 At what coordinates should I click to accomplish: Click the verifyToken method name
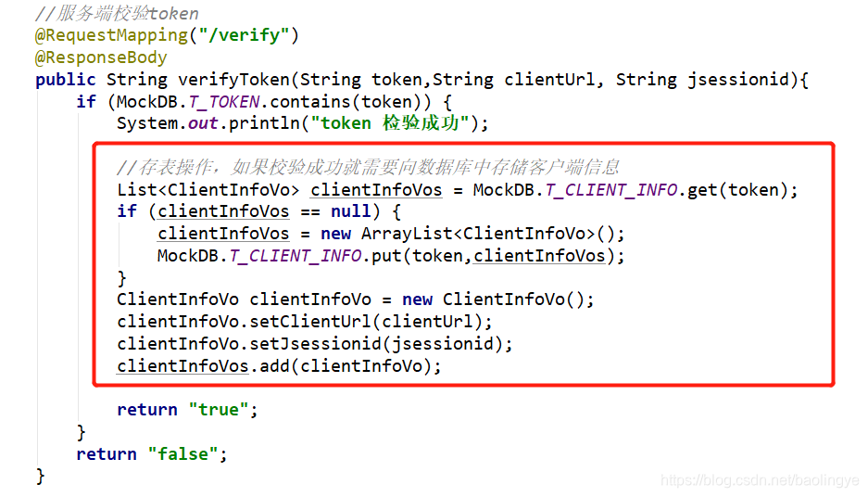tap(233, 80)
